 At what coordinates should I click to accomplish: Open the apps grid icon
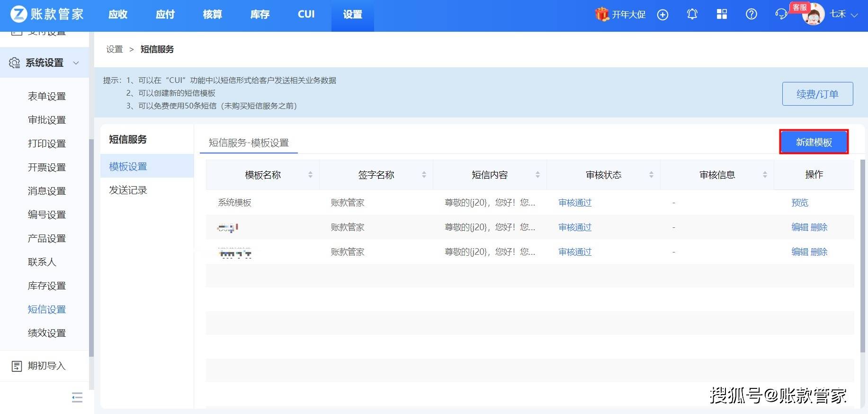722,14
